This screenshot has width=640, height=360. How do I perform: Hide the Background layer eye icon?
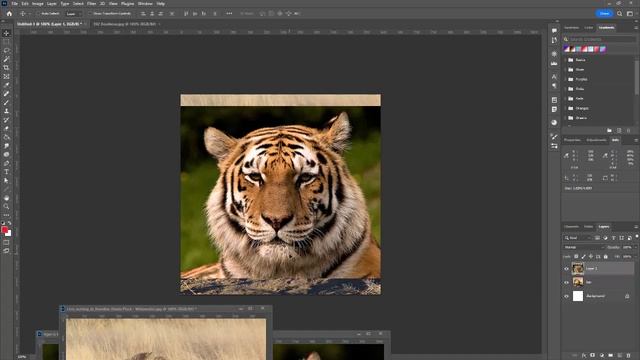click(x=566, y=296)
